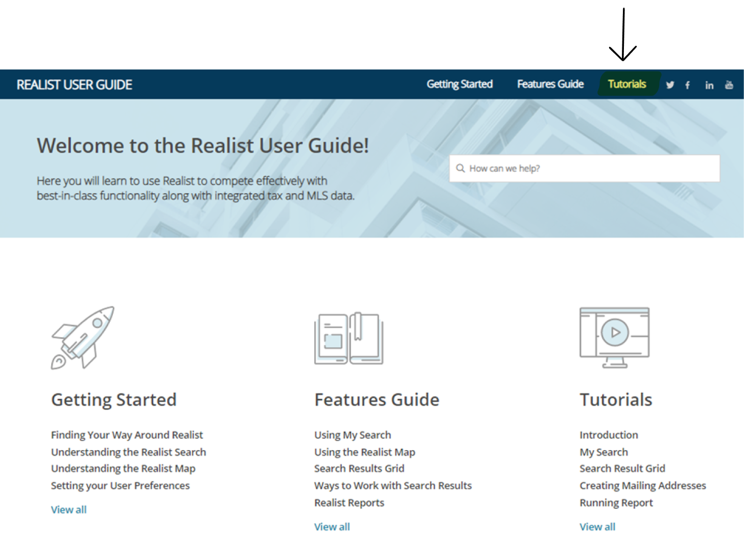Screen dimensions: 744x560
Task: Open Getting Started in the navigation bar
Action: (x=460, y=84)
